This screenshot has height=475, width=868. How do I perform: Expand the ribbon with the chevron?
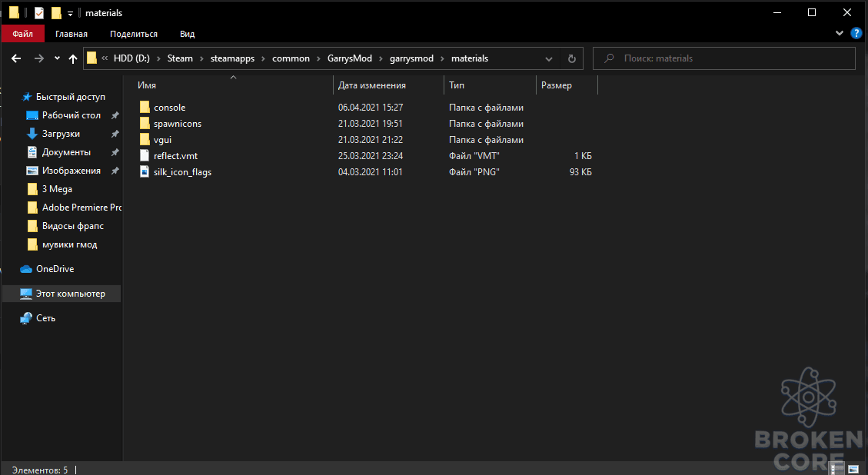[840, 33]
